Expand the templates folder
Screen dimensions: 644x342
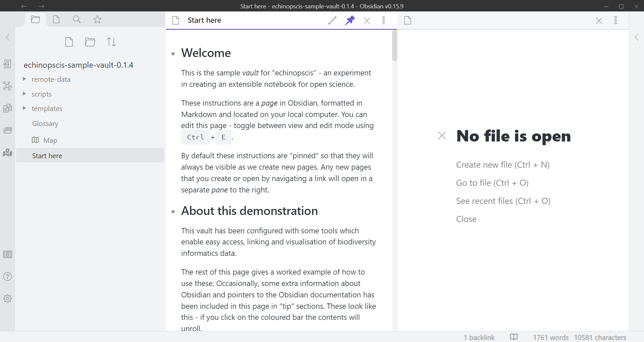24,108
